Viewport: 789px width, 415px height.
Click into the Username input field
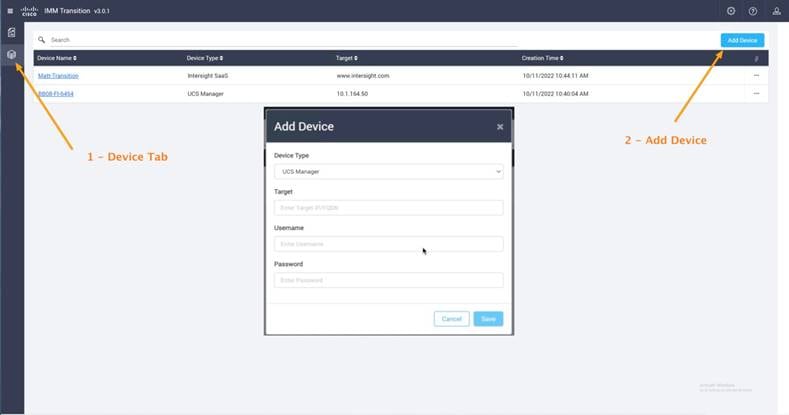pyautogui.click(x=388, y=244)
